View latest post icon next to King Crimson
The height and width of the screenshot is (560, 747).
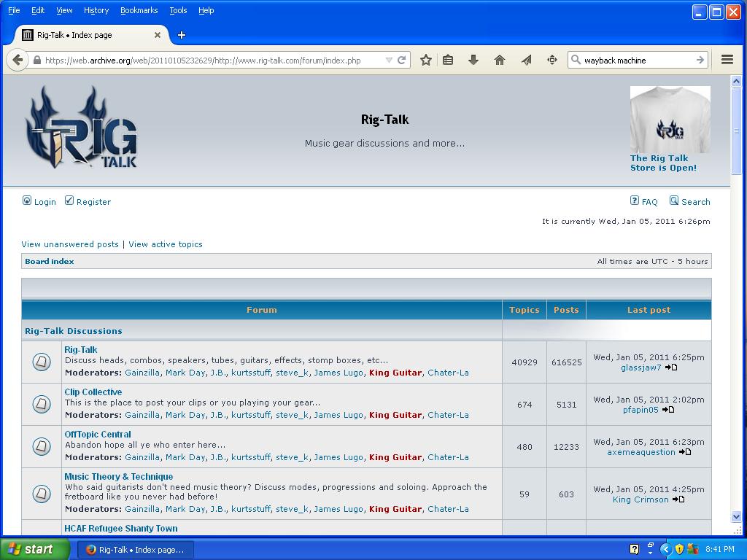tap(678, 499)
